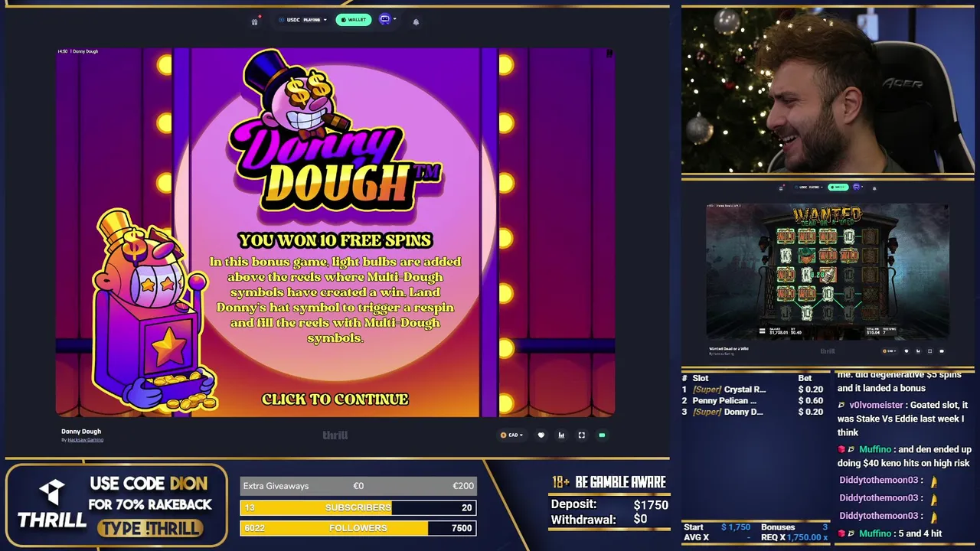
Task: Open the notifications bell
Action: tap(416, 21)
